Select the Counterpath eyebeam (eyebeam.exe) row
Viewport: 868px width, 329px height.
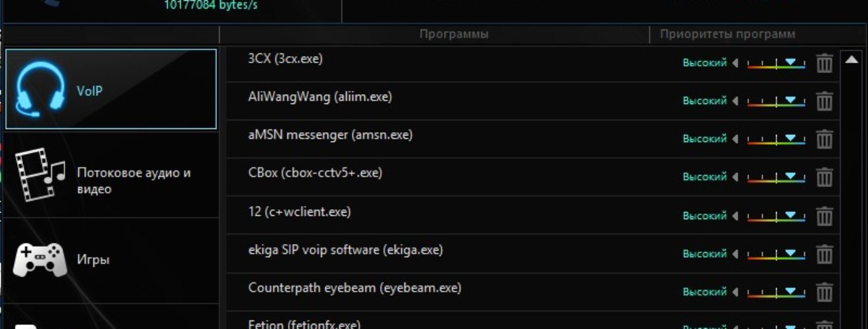(533, 291)
